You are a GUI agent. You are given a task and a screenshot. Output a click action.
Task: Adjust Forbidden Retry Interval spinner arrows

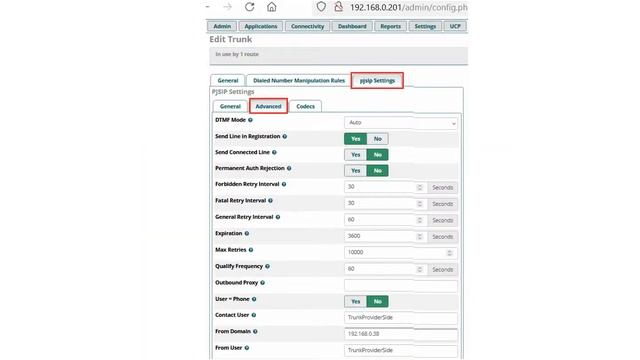tap(420, 187)
